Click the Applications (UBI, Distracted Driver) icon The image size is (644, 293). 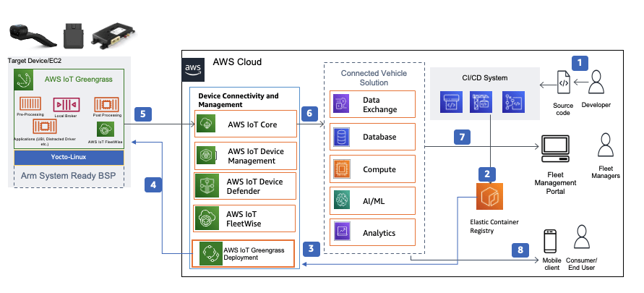tap(43, 127)
